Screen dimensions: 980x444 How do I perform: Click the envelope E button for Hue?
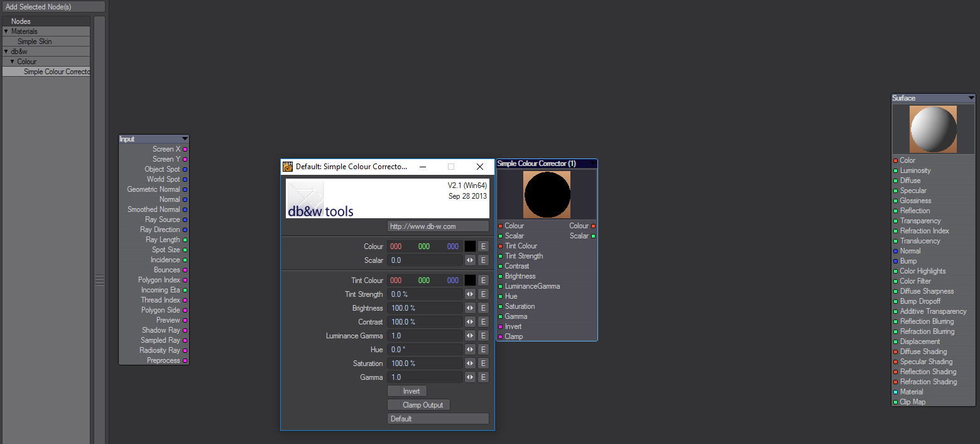(483, 350)
